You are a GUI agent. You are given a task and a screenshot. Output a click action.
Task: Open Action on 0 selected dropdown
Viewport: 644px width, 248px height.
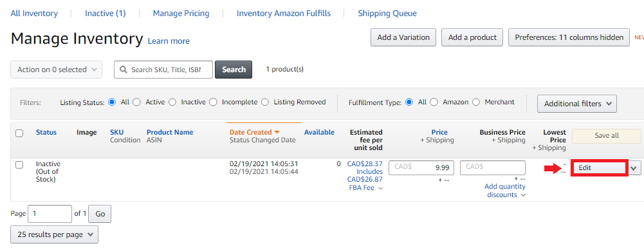pyautogui.click(x=56, y=70)
